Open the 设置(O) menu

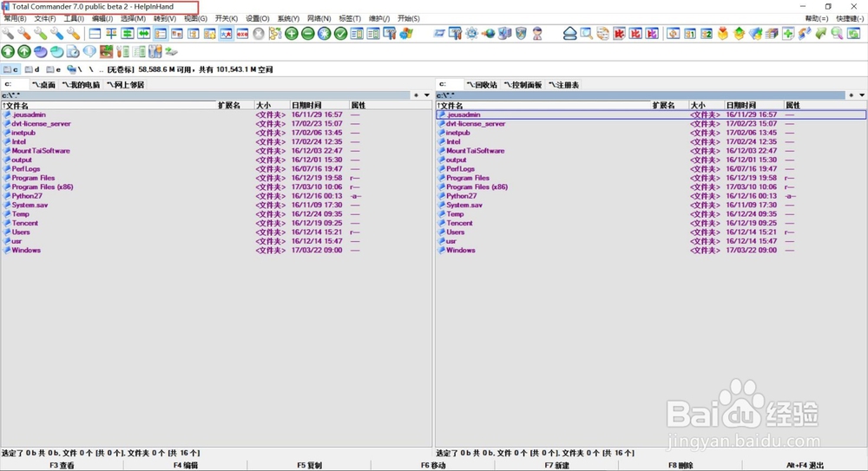(x=258, y=18)
